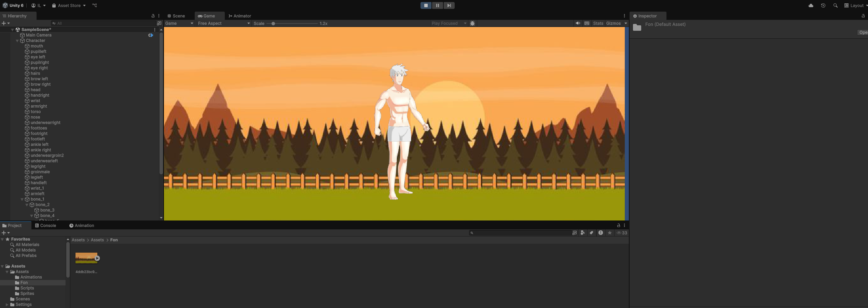Open the Gizmos dropdown arrow
The height and width of the screenshot is (308, 868).
click(x=625, y=23)
